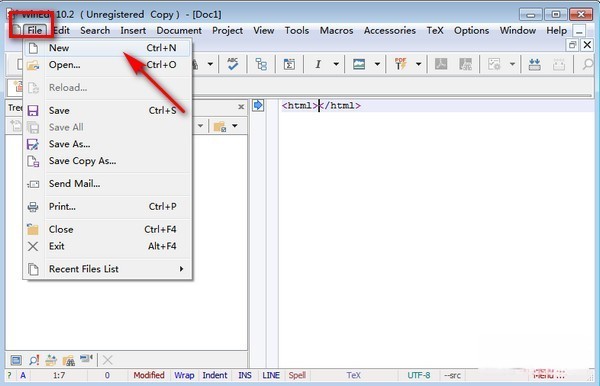Screen dimensions: 600x386
Task: Open the Accessories menu
Action: 390,30
